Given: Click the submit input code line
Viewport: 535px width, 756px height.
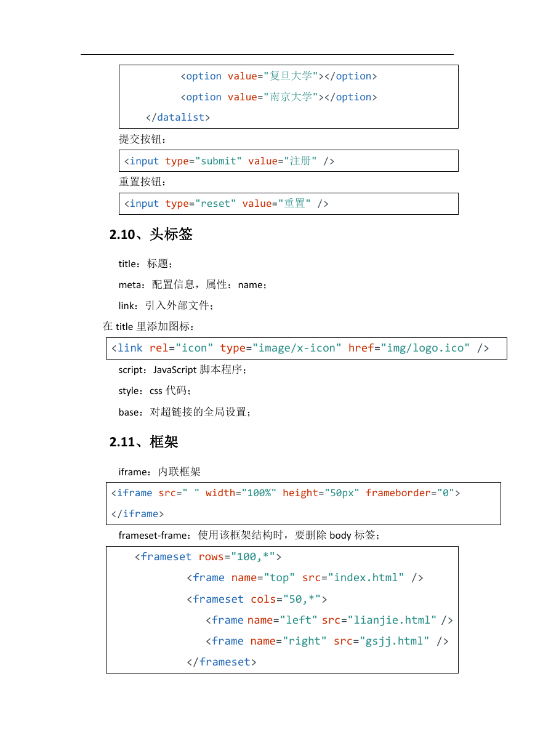Looking at the screenshot, I should click(229, 161).
